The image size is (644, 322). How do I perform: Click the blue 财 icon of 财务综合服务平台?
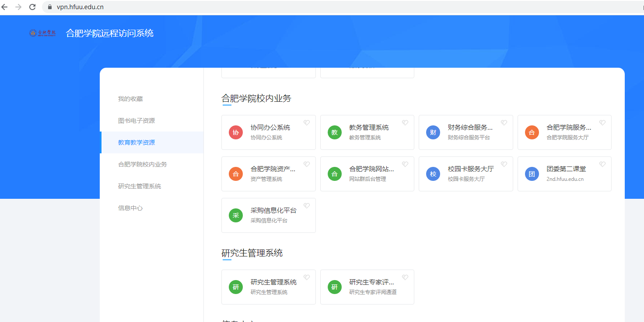433,132
